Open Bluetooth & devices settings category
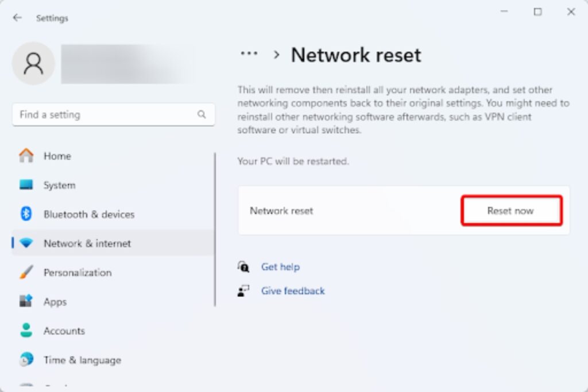Viewport: 588px width, 392px height. click(89, 214)
